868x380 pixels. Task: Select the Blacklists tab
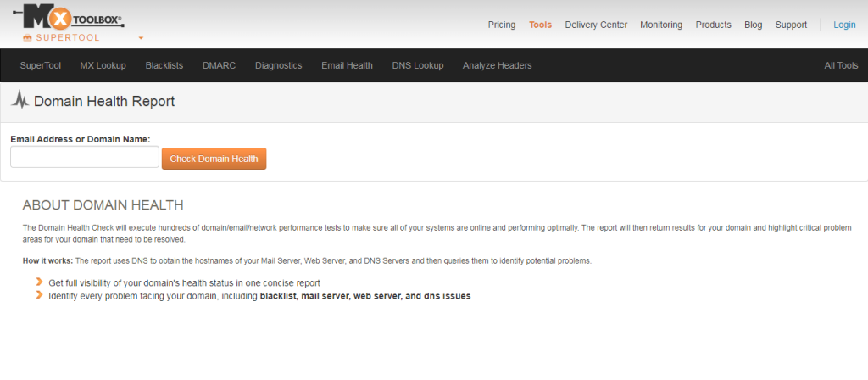(x=164, y=65)
